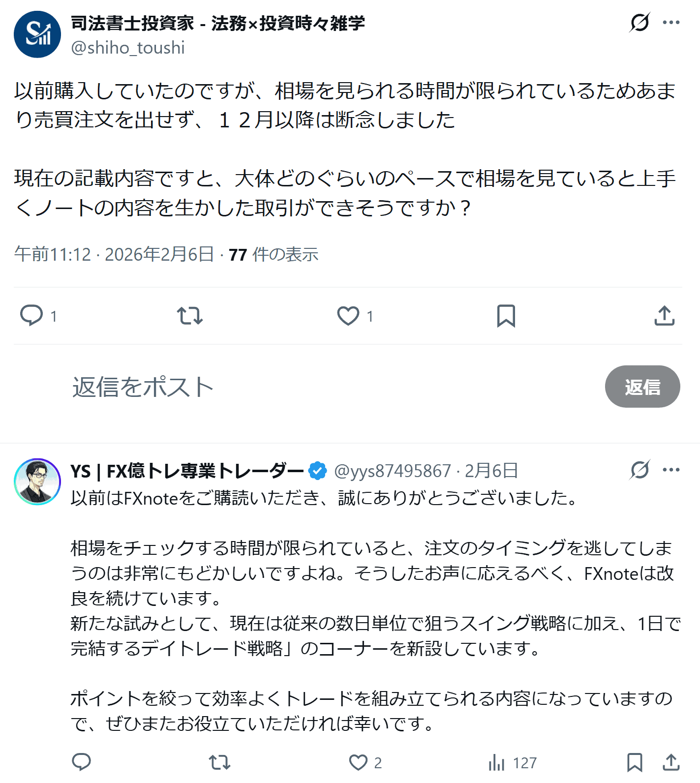Open more options menu on main post
The width and height of the screenshot is (700, 783).
click(671, 23)
